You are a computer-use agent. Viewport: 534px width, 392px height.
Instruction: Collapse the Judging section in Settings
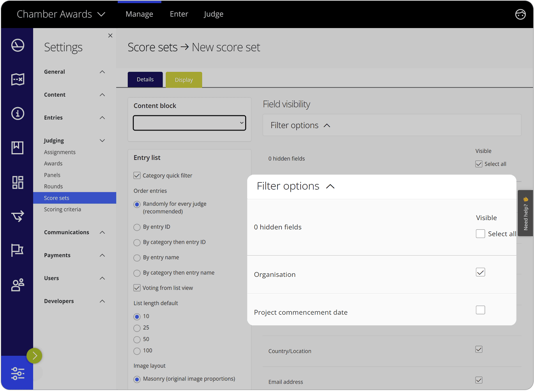(102, 140)
